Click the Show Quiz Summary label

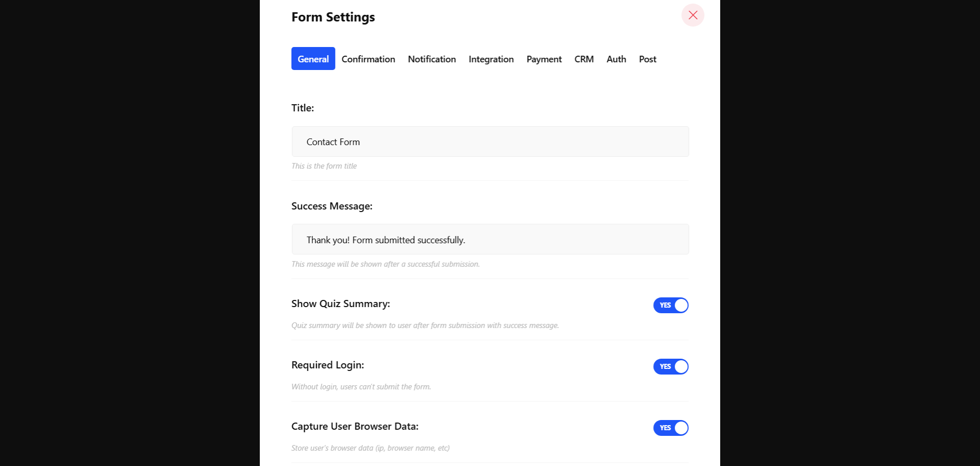(340, 304)
